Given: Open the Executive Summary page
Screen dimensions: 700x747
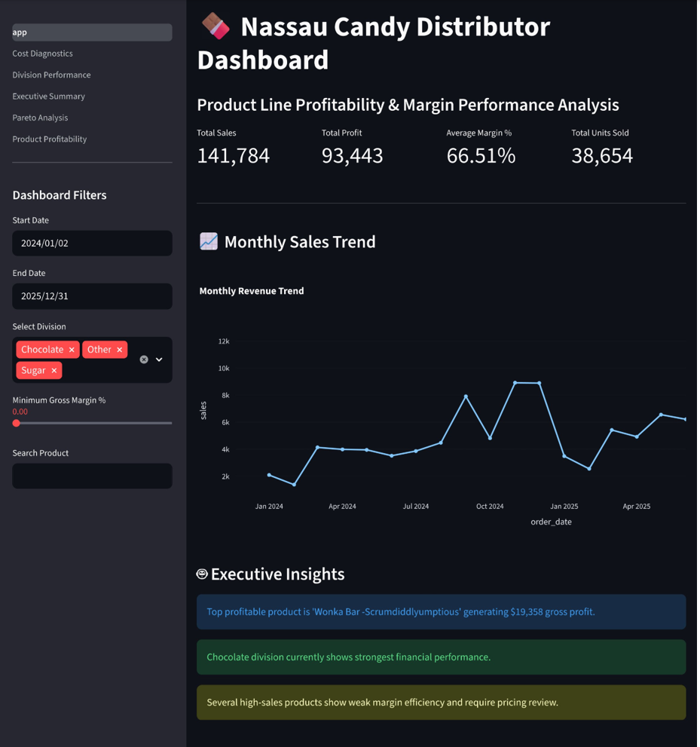Looking at the screenshot, I should [x=48, y=96].
